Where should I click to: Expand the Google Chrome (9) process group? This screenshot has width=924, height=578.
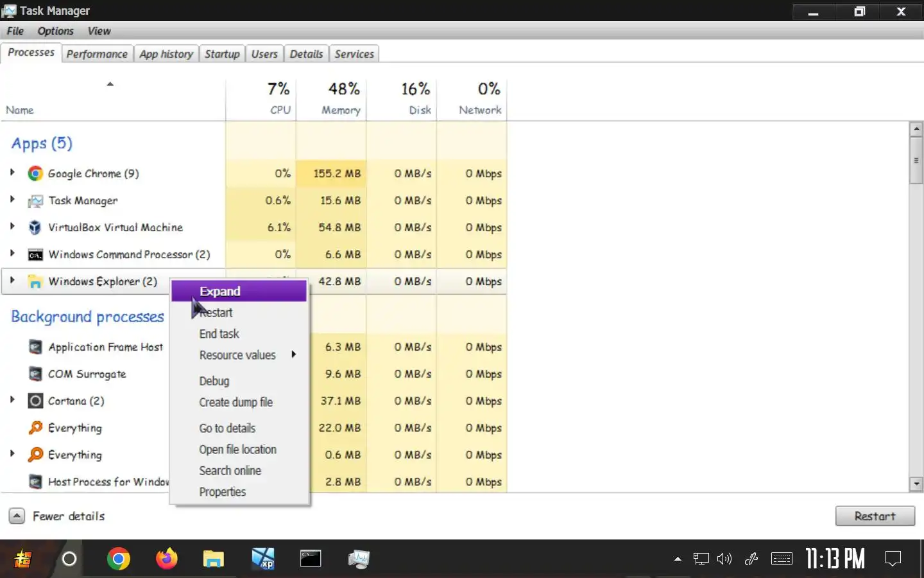(12, 172)
